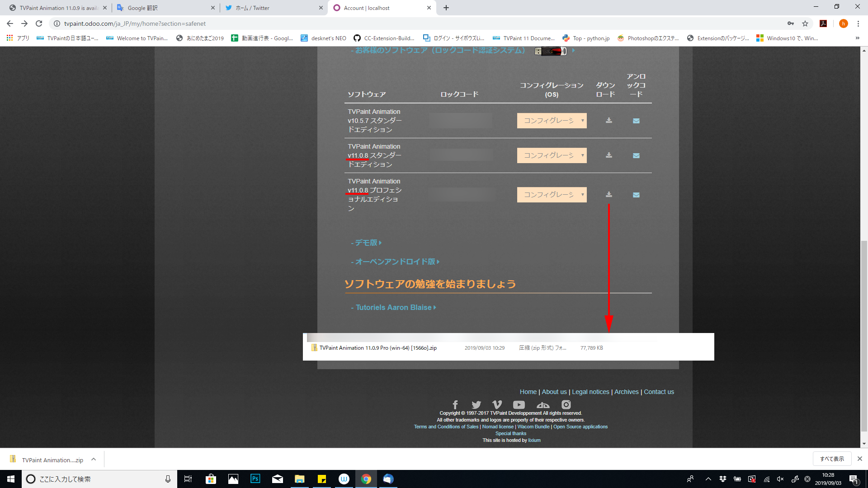
Task: Switch to Account localhost tab
Action: [382, 8]
